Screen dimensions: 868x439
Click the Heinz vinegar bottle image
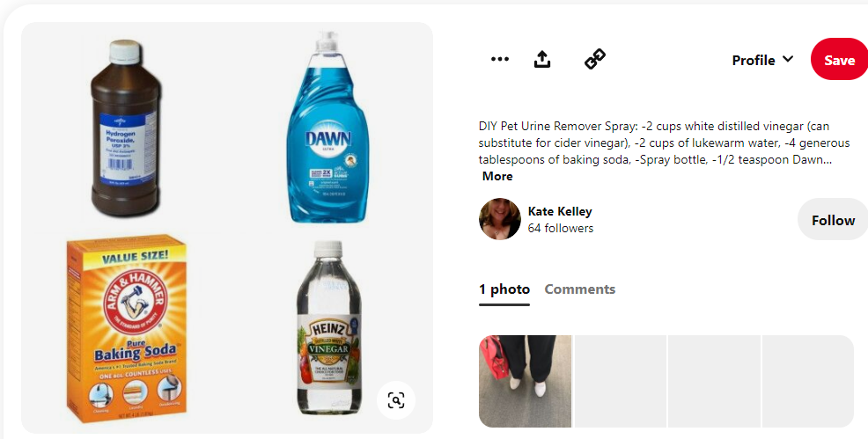329,327
